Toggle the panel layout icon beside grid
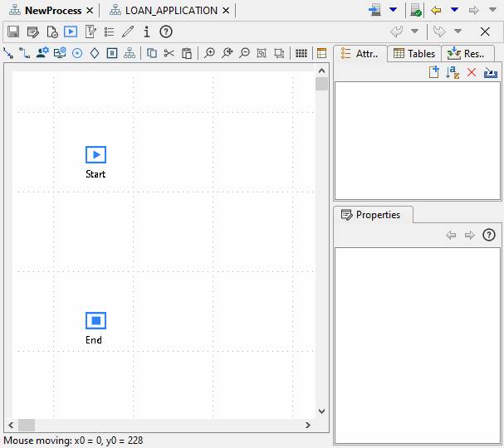 [322, 53]
